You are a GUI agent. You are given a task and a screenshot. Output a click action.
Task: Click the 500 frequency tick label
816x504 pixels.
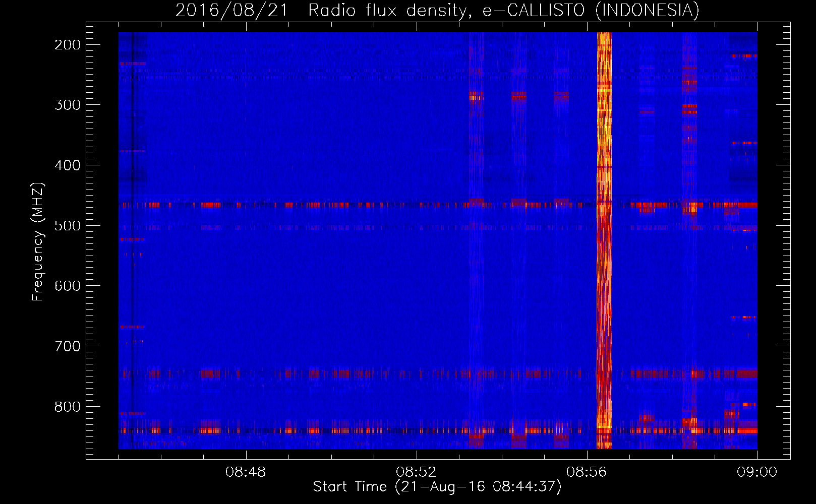[68, 225]
